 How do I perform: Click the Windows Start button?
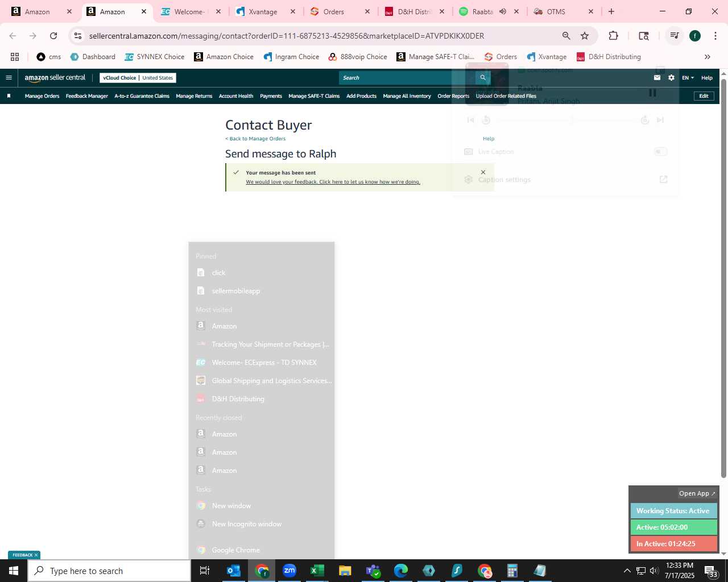coord(14,571)
